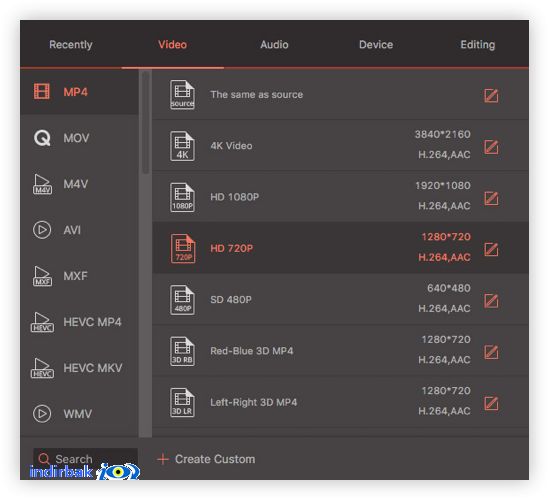Switch to the Video tab
This screenshot has width=549, height=500.
tap(172, 44)
